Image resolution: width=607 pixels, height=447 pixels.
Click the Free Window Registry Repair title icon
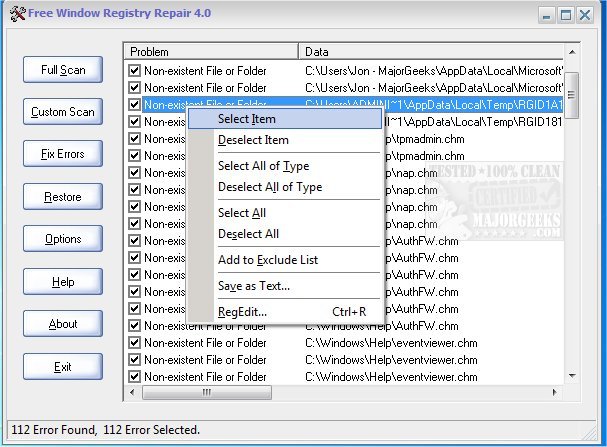(x=17, y=14)
